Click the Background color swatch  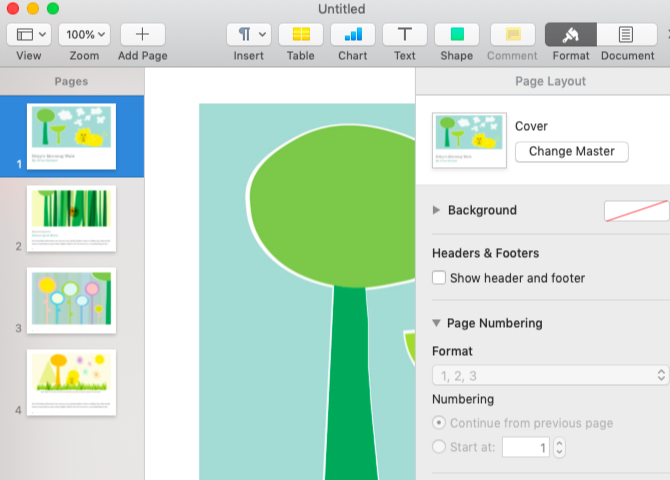[x=636, y=210]
